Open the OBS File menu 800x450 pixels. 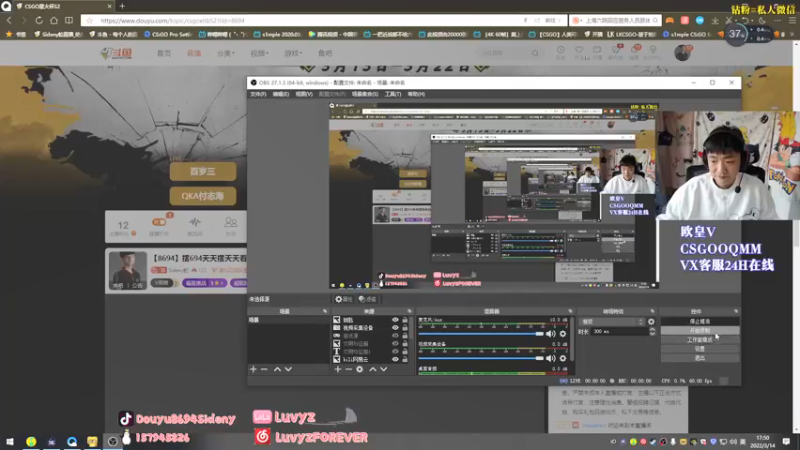click(258, 94)
